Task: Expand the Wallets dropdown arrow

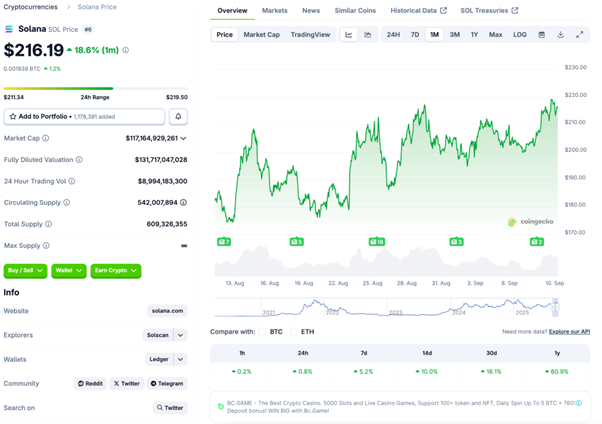Action: tap(180, 359)
